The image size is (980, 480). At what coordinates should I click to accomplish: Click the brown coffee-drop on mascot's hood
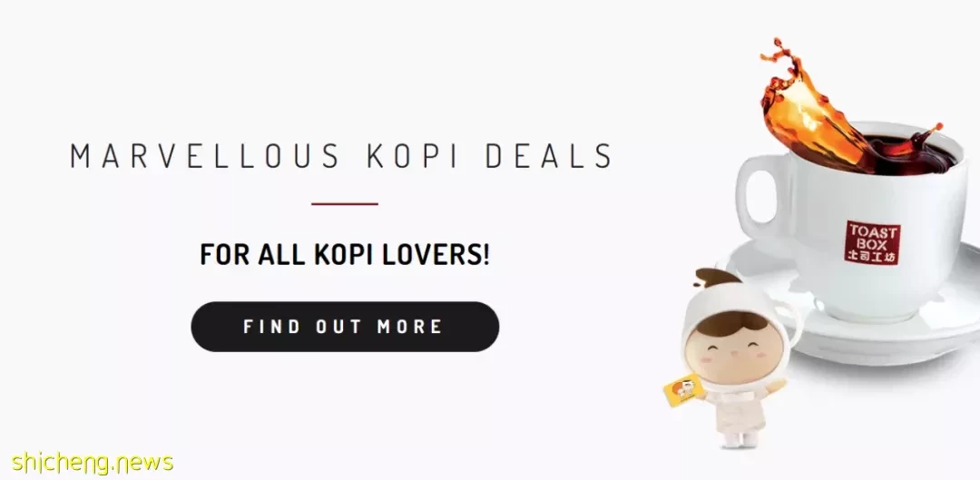tap(718, 277)
